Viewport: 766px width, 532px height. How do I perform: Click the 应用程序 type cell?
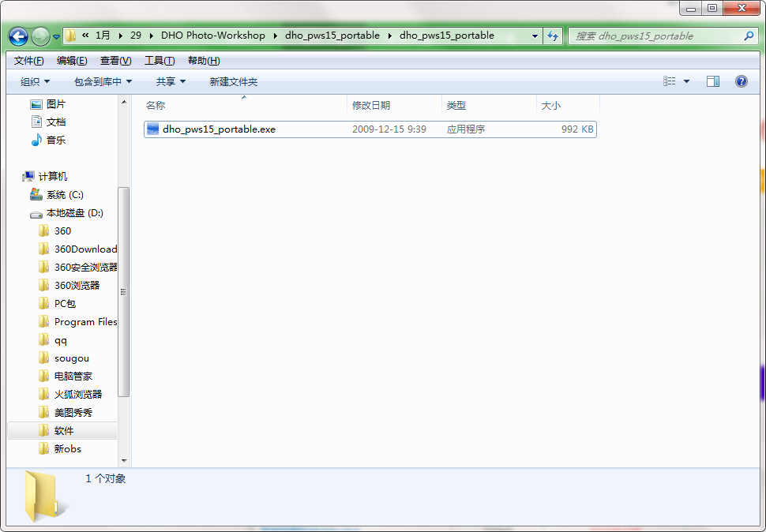coord(466,129)
